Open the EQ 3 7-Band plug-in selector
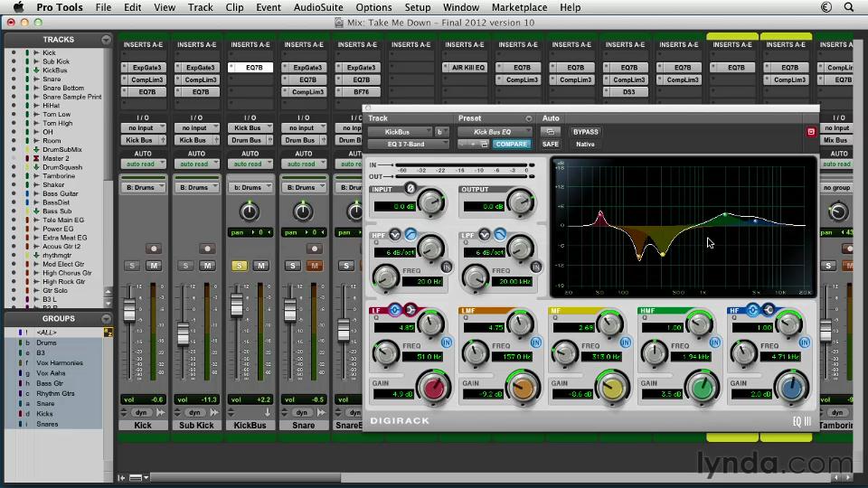The image size is (868, 488). click(x=409, y=144)
